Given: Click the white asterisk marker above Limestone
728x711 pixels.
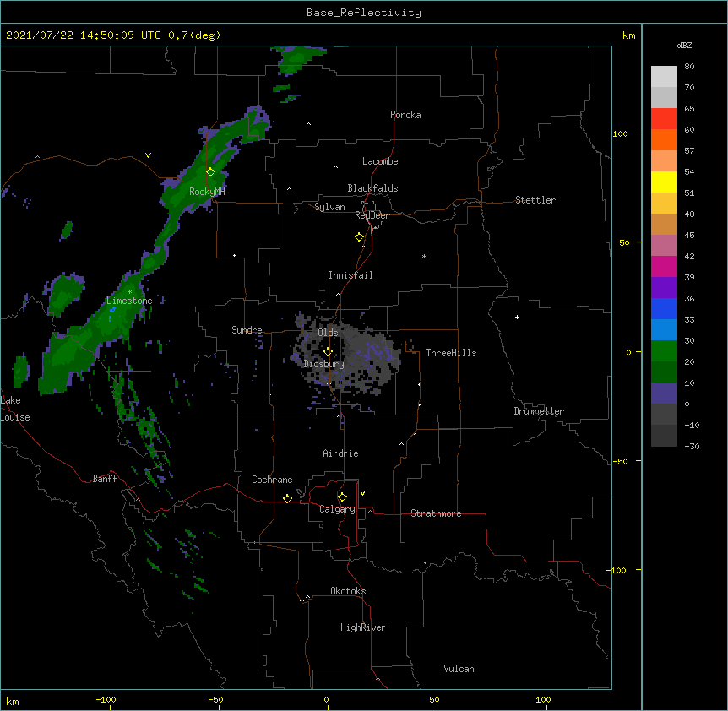Looking at the screenshot, I should click(x=129, y=292).
